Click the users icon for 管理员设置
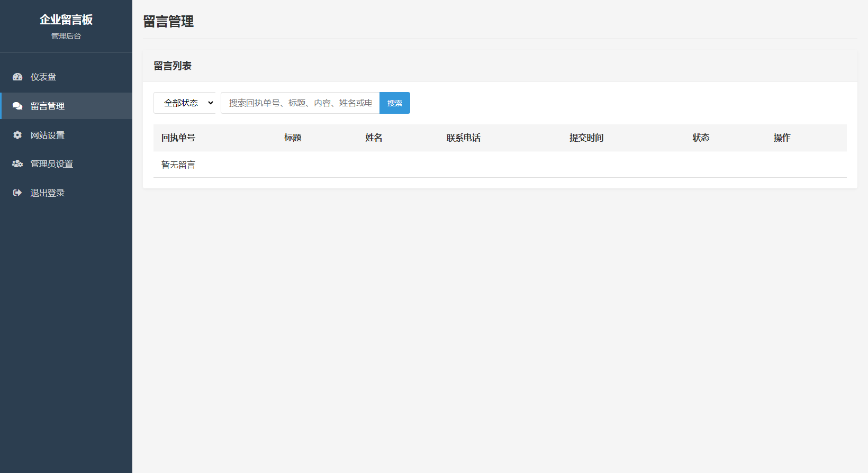 pyautogui.click(x=17, y=164)
